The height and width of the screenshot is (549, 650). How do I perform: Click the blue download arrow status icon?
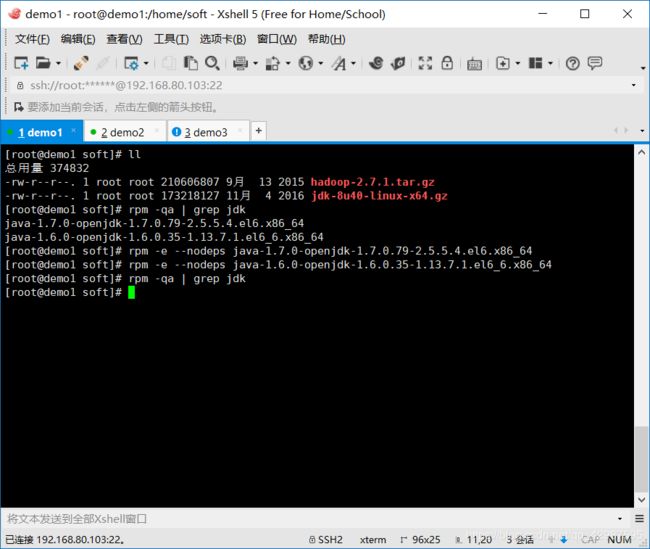pyautogui.click(x=563, y=539)
